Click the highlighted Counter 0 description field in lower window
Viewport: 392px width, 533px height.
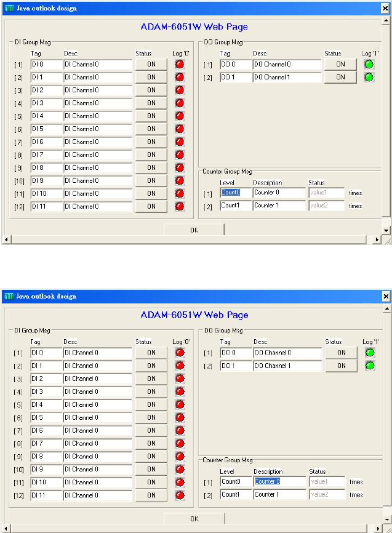click(x=280, y=482)
